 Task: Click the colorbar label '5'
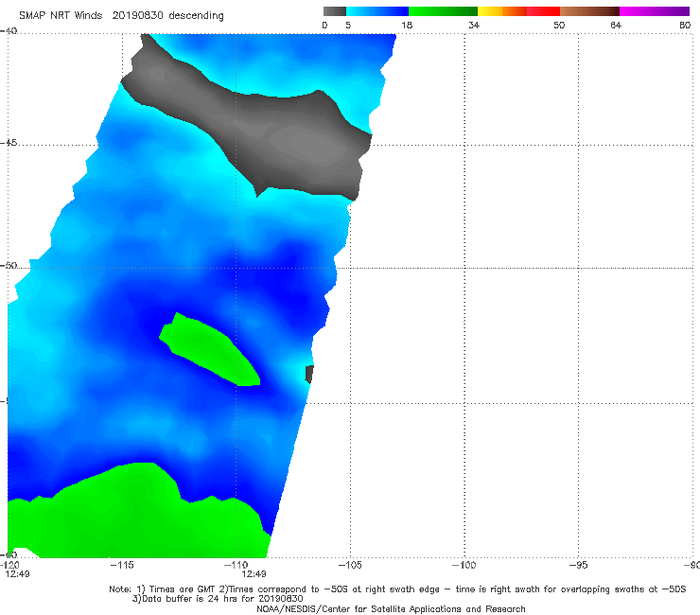[x=348, y=26]
